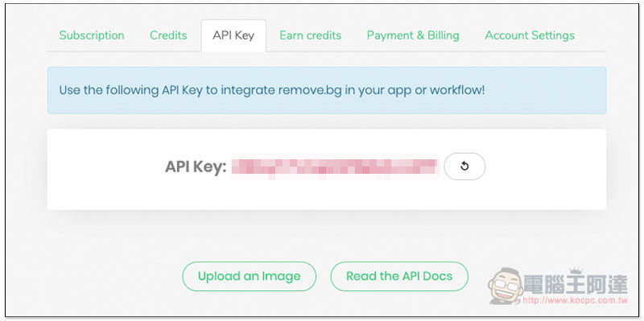
Task: Click the bold "API Key:" label
Action: point(196,167)
